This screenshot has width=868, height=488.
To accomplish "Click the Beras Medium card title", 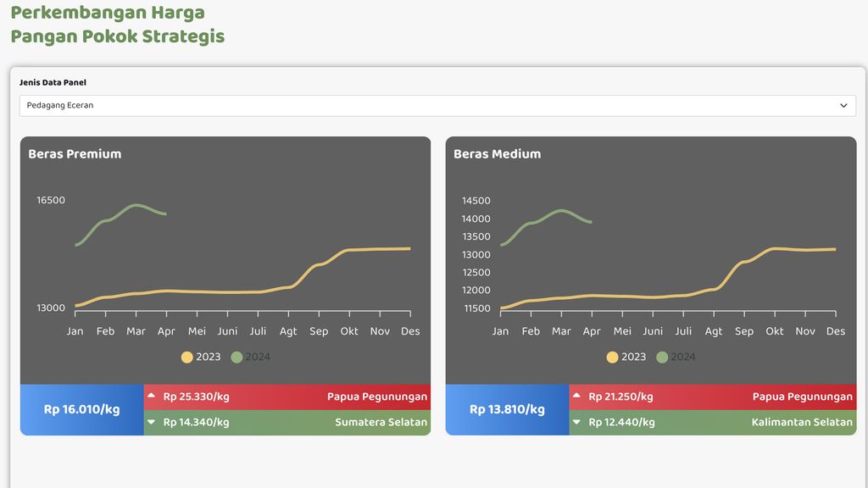I will tap(497, 154).
